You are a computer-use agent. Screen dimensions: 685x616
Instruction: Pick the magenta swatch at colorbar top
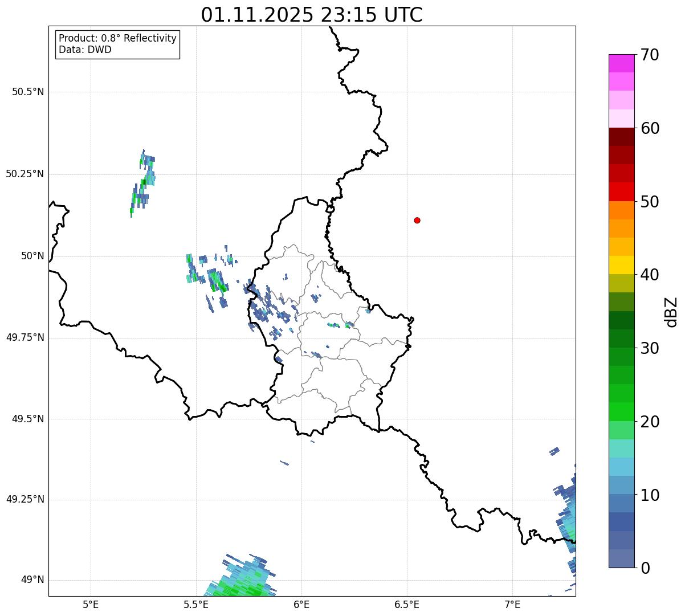point(621,63)
